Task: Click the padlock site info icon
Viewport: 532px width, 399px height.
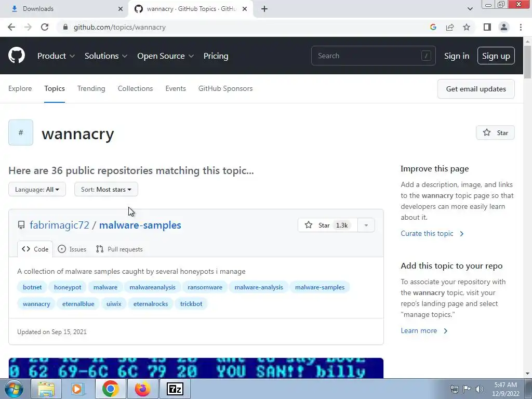Action: click(x=65, y=27)
